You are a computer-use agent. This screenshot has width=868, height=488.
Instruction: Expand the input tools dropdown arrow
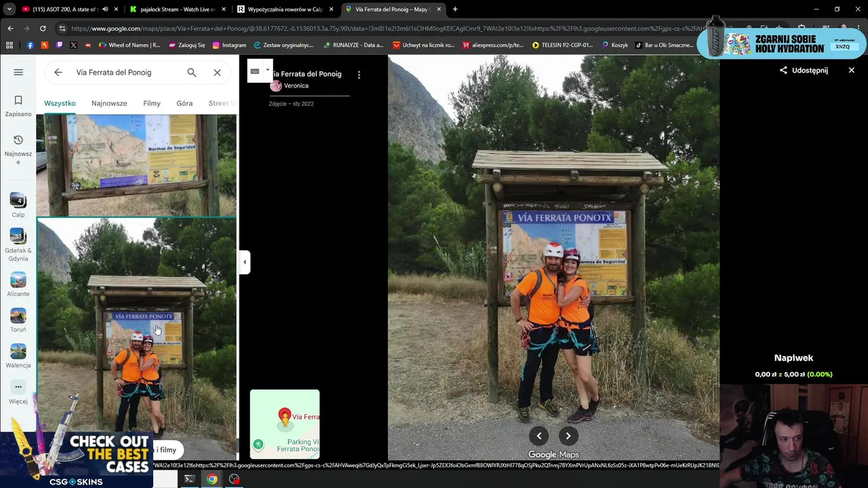pyautogui.click(x=267, y=70)
